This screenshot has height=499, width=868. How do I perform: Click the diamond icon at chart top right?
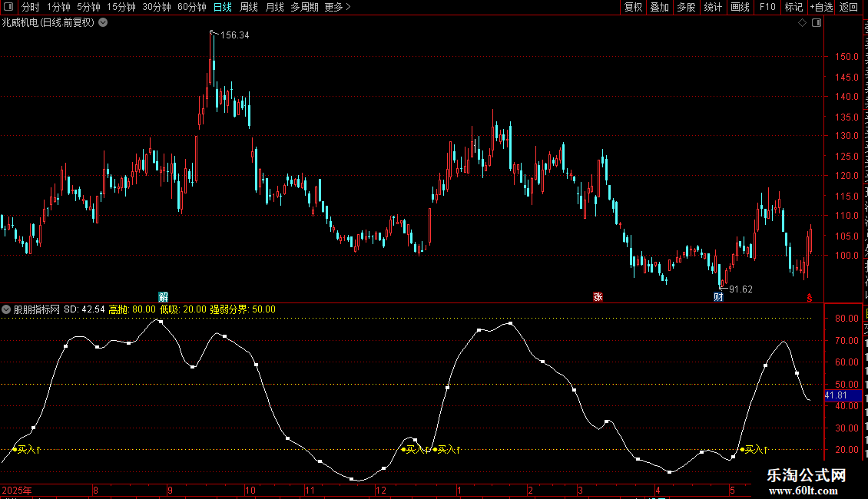point(802,23)
